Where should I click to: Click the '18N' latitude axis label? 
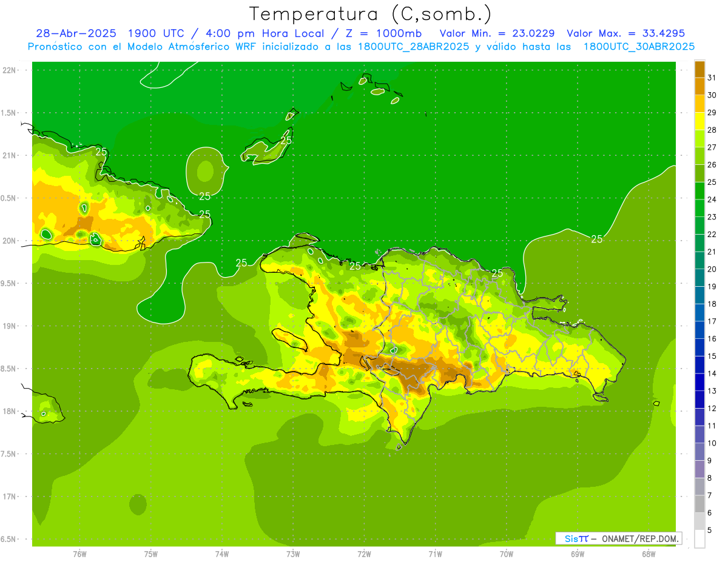(x=9, y=411)
